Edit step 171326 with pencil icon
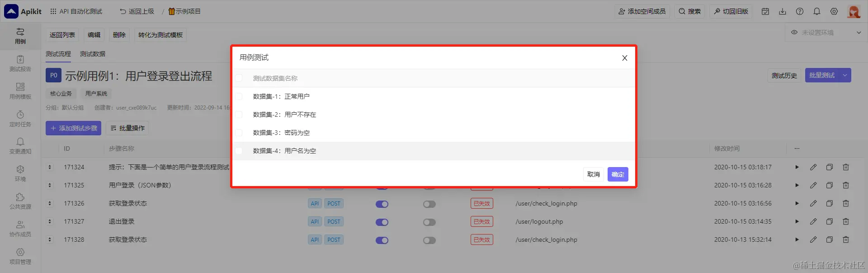The width and height of the screenshot is (868, 273). coord(813,203)
